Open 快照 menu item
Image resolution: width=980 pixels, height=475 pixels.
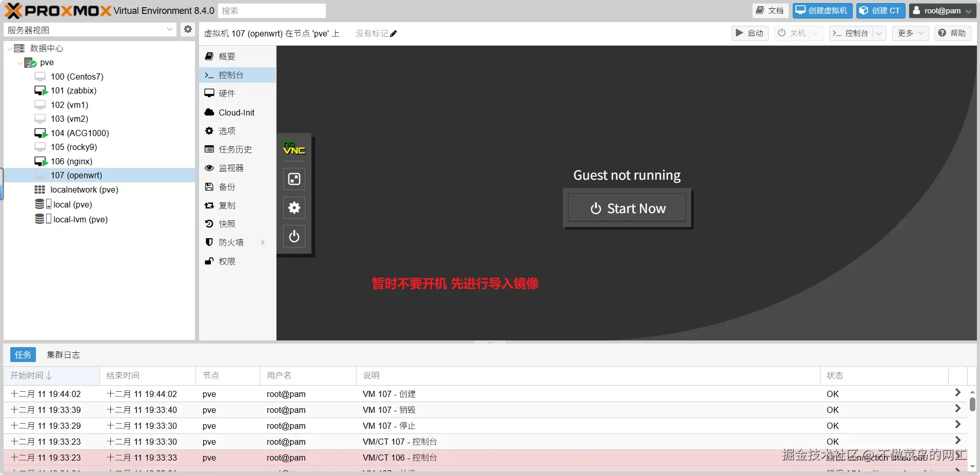[x=238, y=224]
